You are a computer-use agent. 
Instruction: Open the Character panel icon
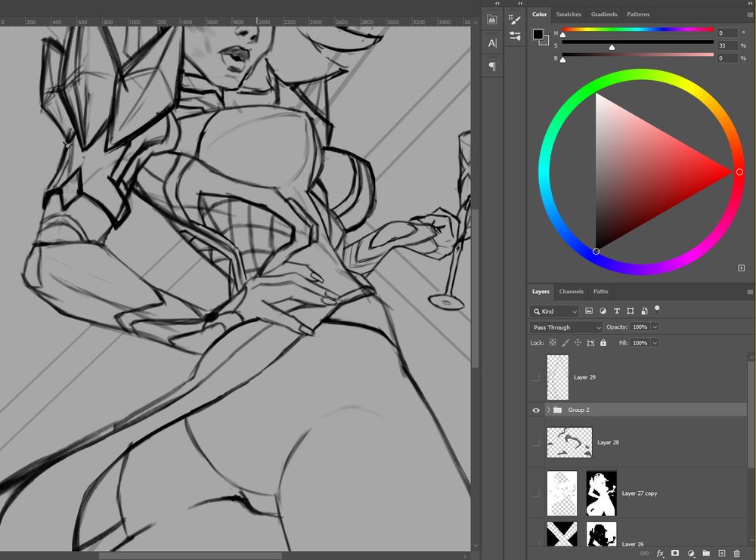pos(492,43)
